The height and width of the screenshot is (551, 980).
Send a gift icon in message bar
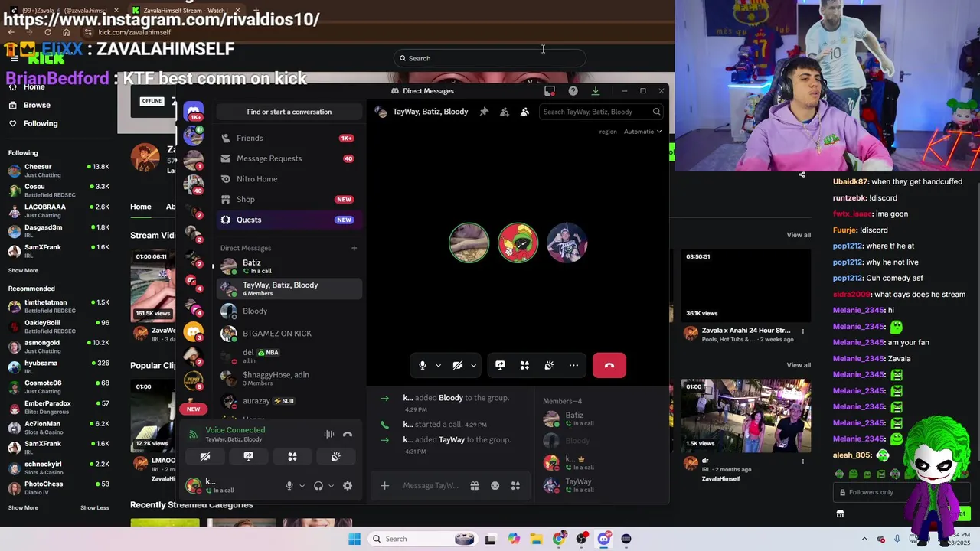tap(475, 485)
